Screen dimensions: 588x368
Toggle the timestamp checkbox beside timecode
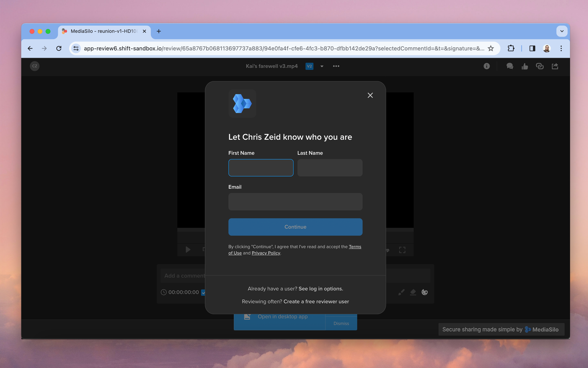[x=203, y=292]
